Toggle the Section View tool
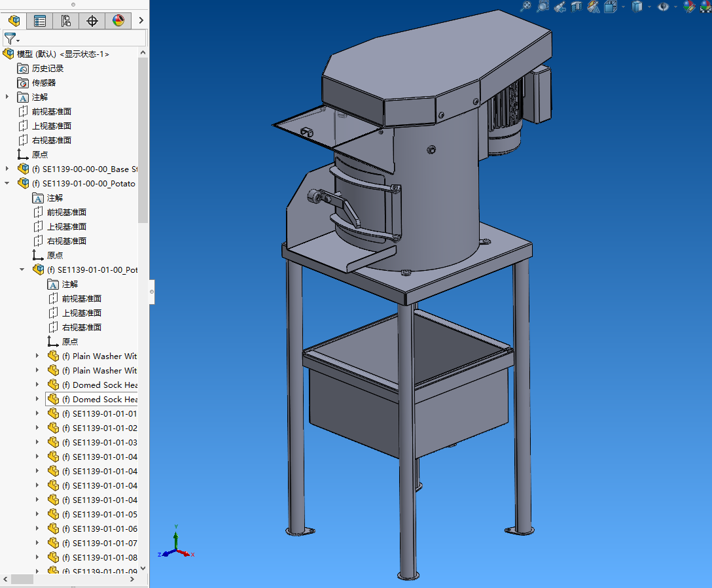 (x=577, y=7)
